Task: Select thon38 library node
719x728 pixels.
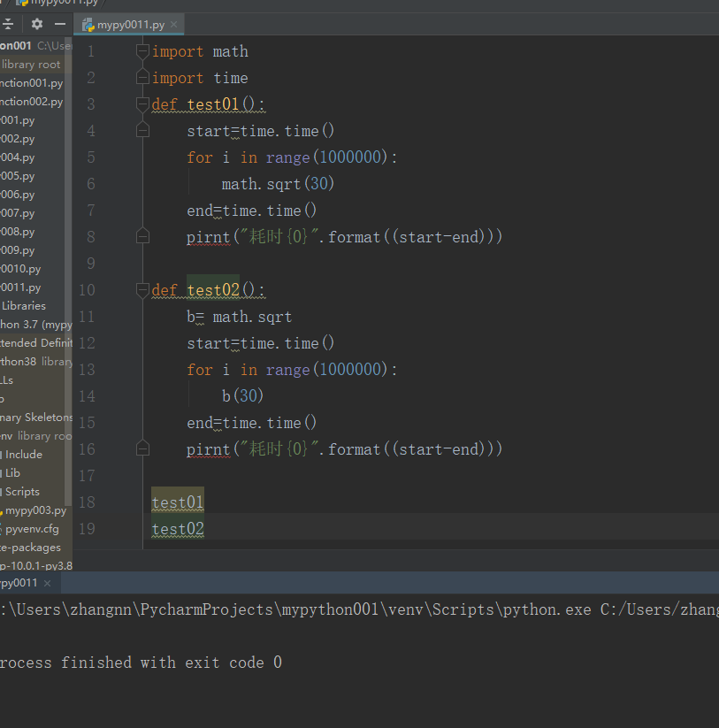Action: (x=35, y=362)
